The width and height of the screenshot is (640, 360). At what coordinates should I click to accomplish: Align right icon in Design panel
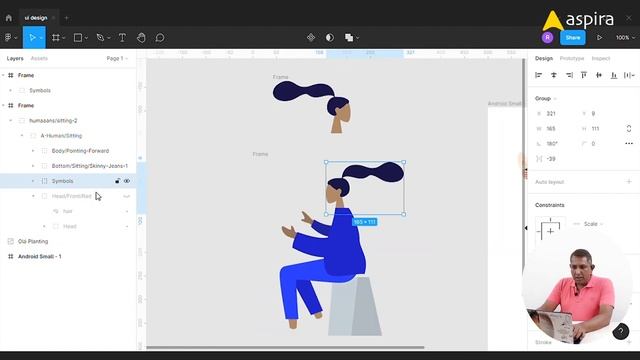[569, 75]
